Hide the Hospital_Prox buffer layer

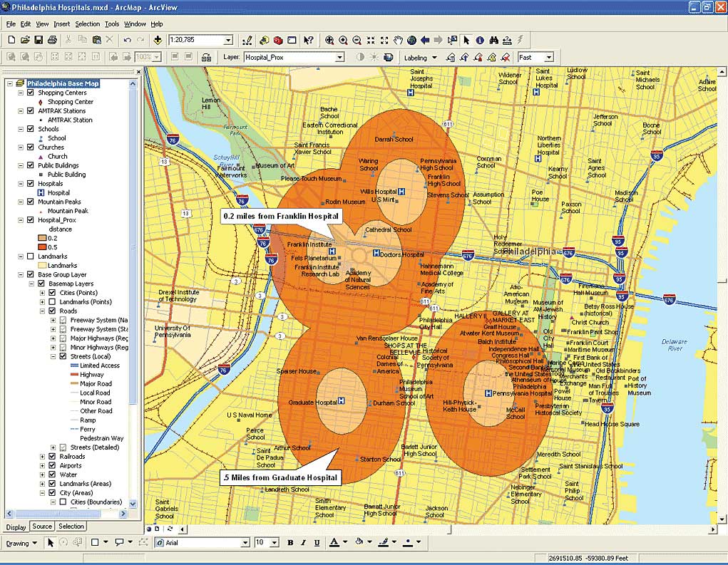click(x=31, y=220)
